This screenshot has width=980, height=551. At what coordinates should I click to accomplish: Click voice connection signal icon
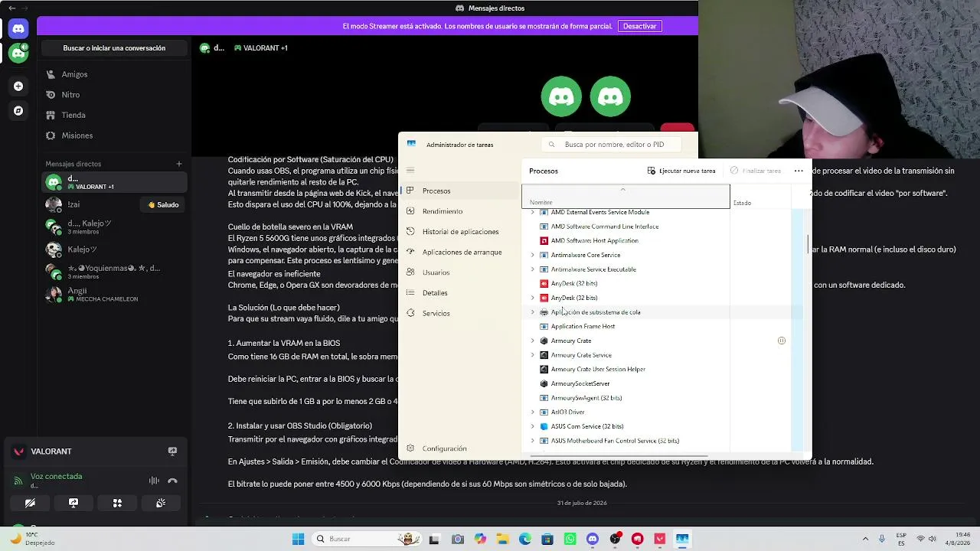[x=18, y=481]
